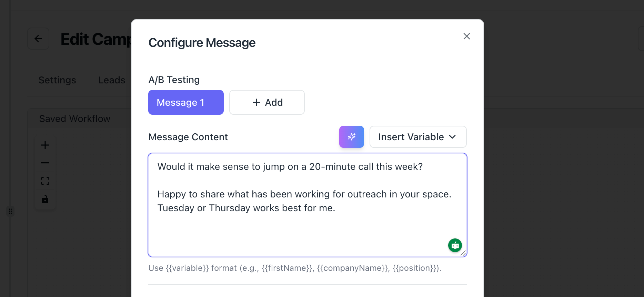The image size is (644, 297).
Task: Click the A/B Testing section label
Action: point(174,80)
